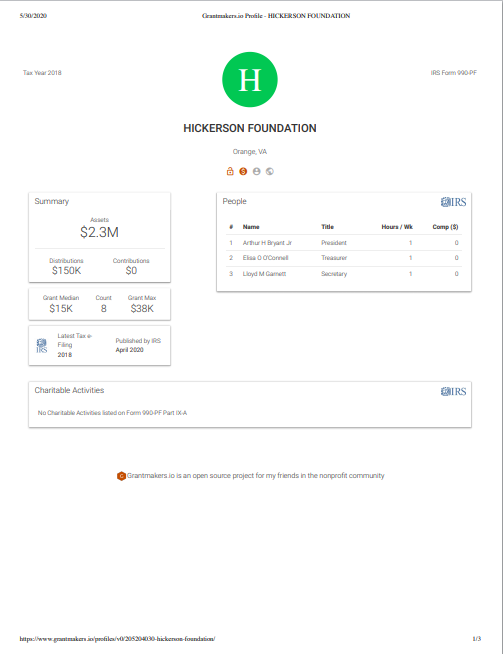The height and width of the screenshot is (654, 503).
Task: Click the Latest Tax e-Filing 2018 text
Action: pyautogui.click(x=75, y=345)
